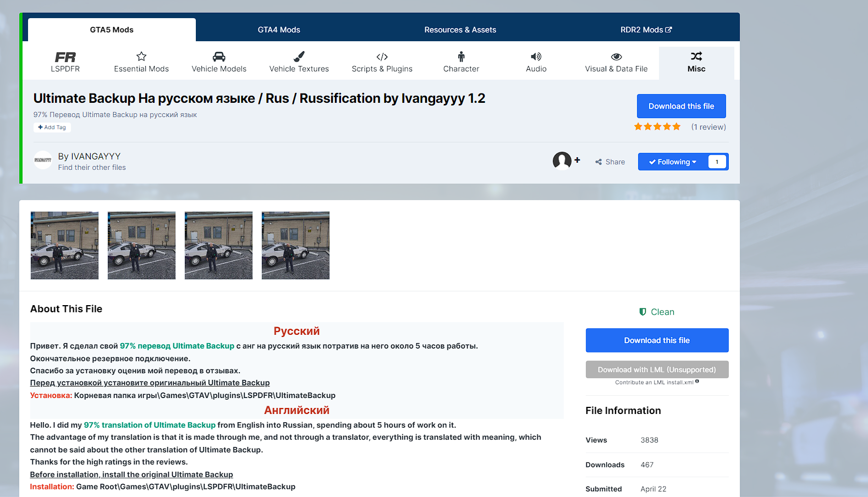Open the (1 review) link
This screenshot has width=868, height=497.
pos(708,127)
